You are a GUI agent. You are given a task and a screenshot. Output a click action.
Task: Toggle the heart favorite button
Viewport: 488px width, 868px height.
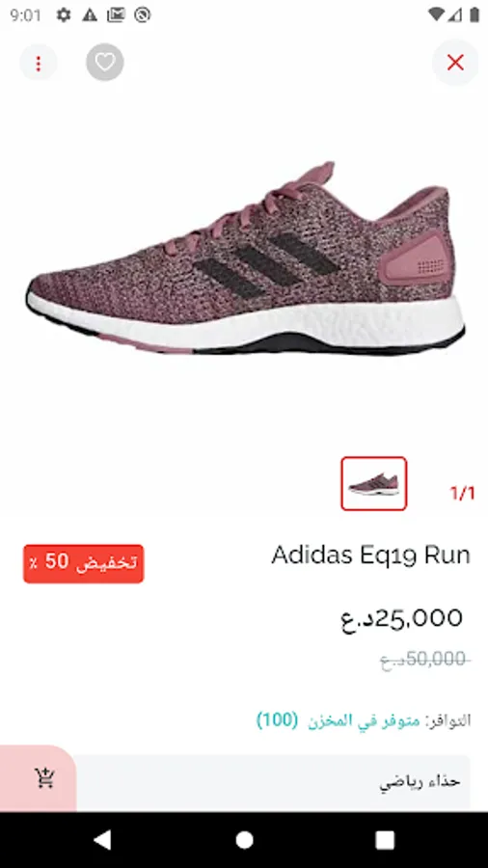pos(105,63)
